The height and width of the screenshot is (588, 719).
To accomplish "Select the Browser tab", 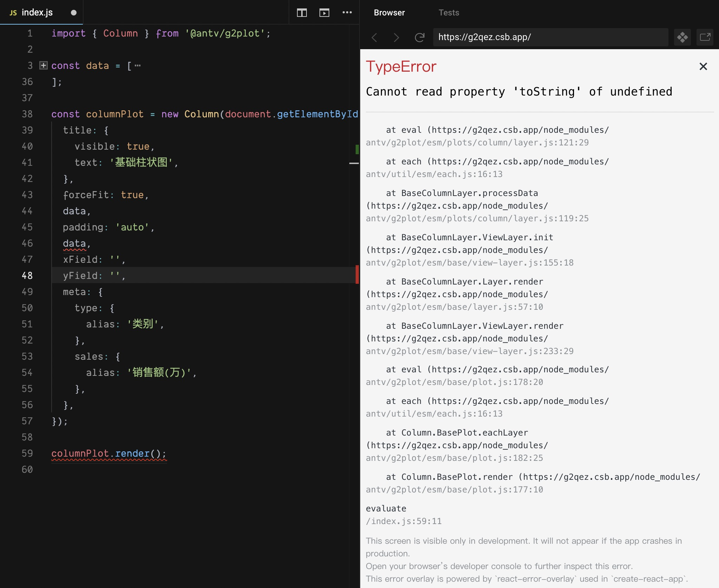I will pyautogui.click(x=389, y=13).
